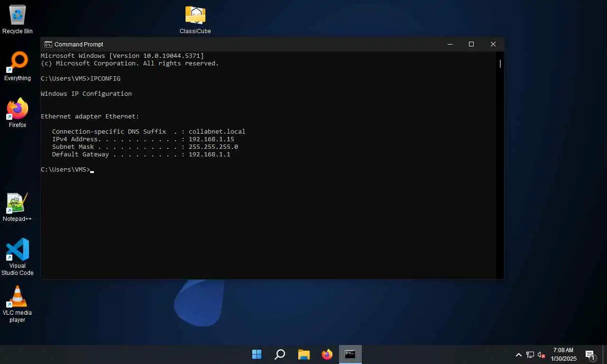This screenshot has height=364, width=607.
Task: Launch the Visual Studio Code shortcut
Action: point(18,257)
